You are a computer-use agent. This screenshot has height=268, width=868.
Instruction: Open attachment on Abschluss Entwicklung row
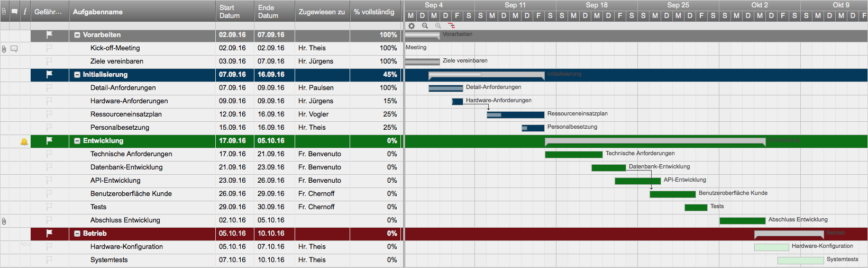[4, 221]
